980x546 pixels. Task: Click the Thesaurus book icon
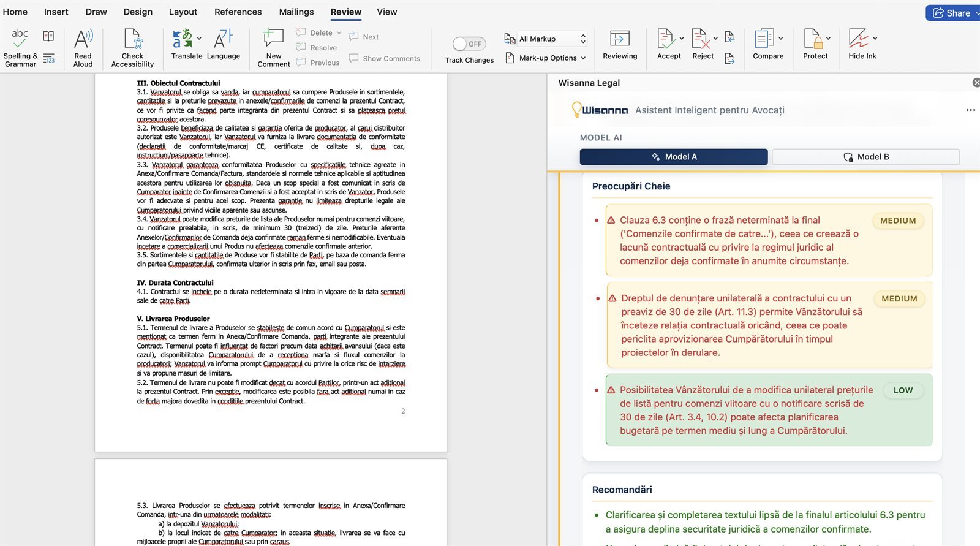click(49, 36)
